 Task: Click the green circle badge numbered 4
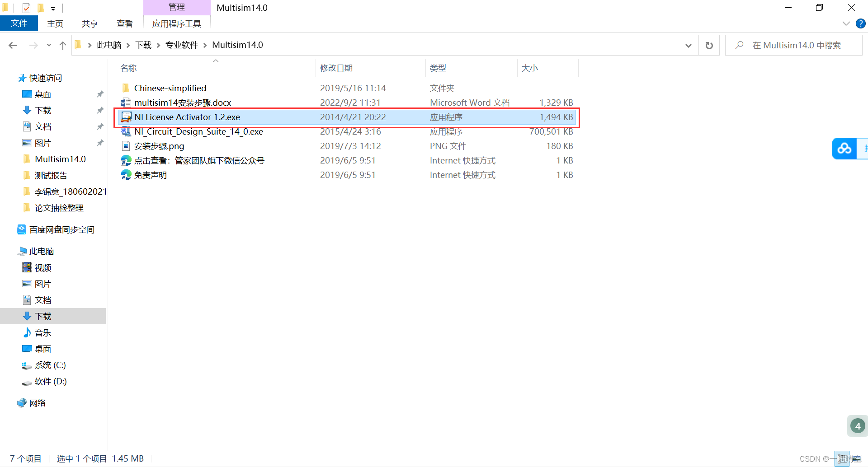(858, 425)
